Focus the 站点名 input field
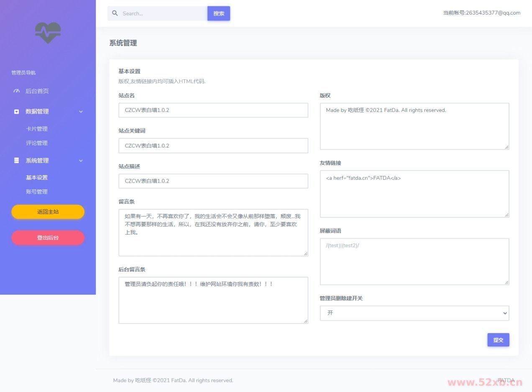The image size is (532, 392). click(x=213, y=110)
